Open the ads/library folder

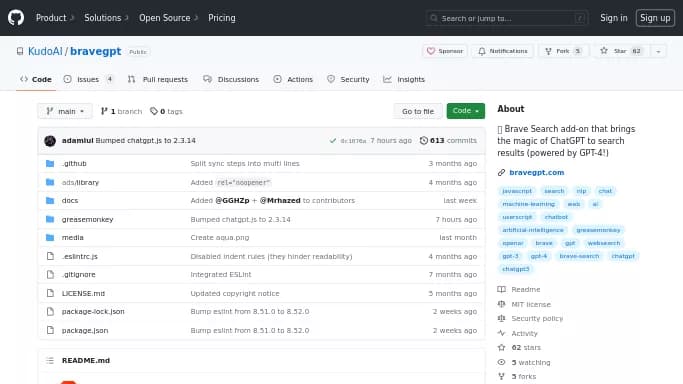pos(81,182)
